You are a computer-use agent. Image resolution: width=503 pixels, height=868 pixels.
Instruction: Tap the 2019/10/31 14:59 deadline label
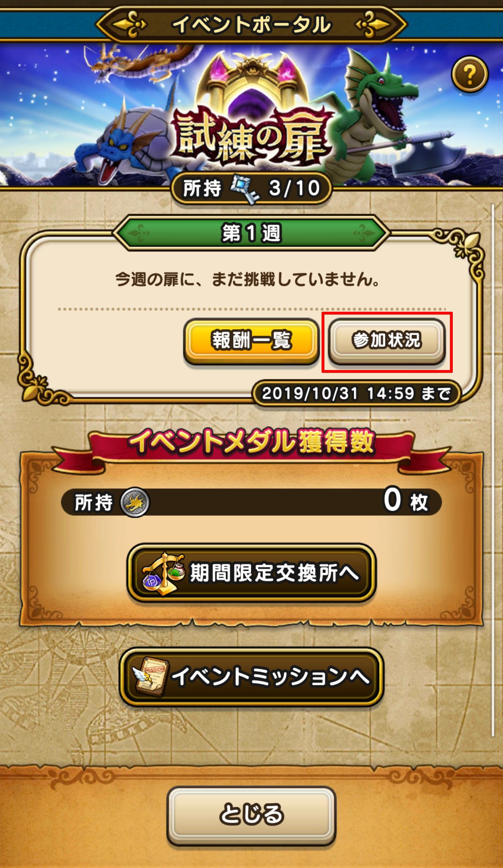point(356,393)
